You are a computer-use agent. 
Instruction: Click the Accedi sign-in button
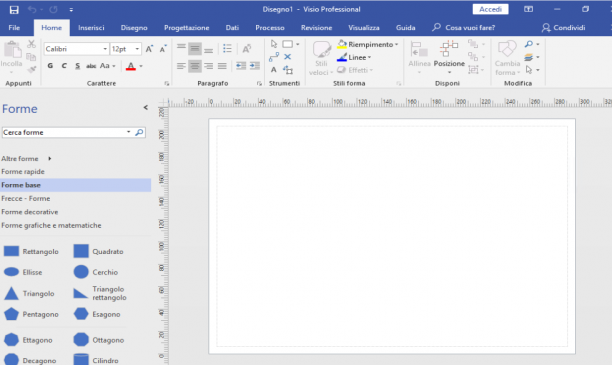(490, 9)
